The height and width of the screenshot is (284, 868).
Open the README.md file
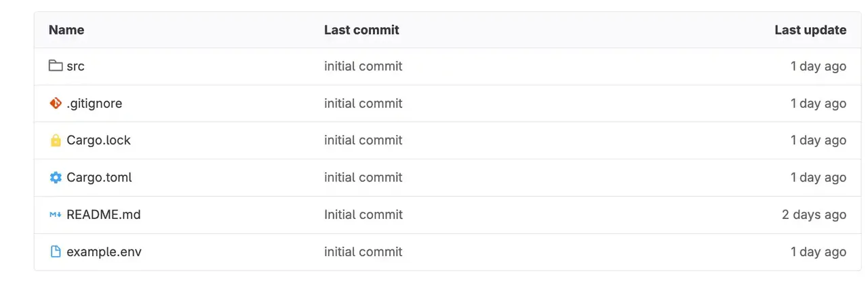104,215
